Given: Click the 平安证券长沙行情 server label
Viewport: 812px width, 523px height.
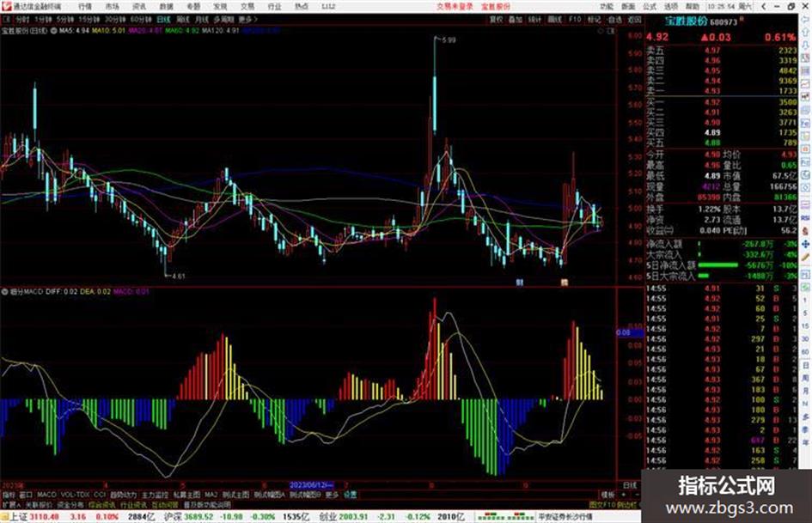Looking at the screenshot, I should [565, 517].
